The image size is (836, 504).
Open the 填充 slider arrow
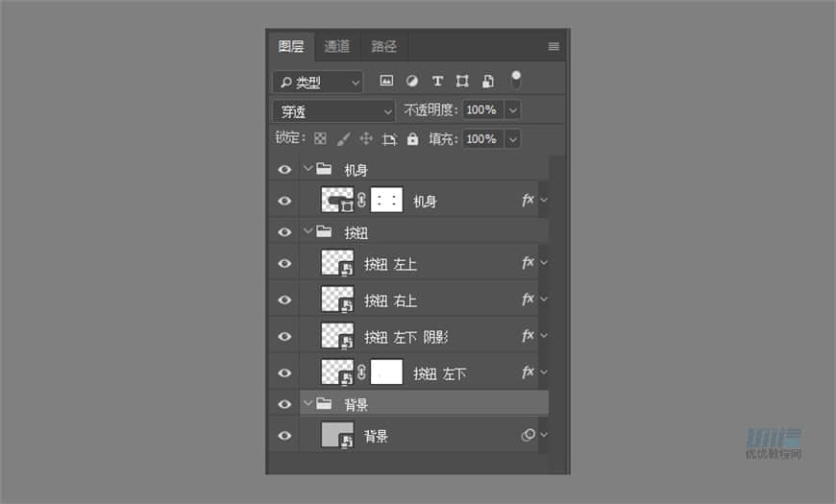(512, 139)
